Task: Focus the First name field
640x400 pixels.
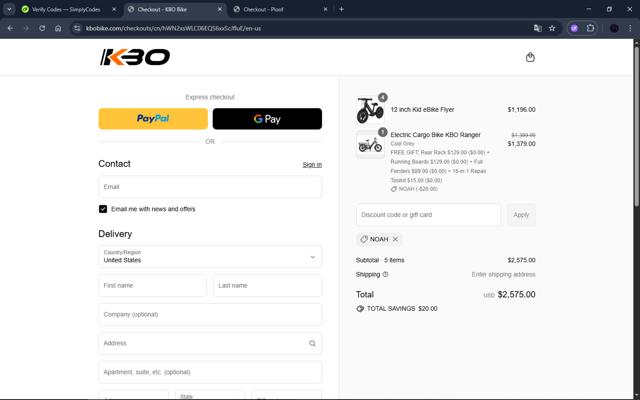Action: tap(152, 286)
